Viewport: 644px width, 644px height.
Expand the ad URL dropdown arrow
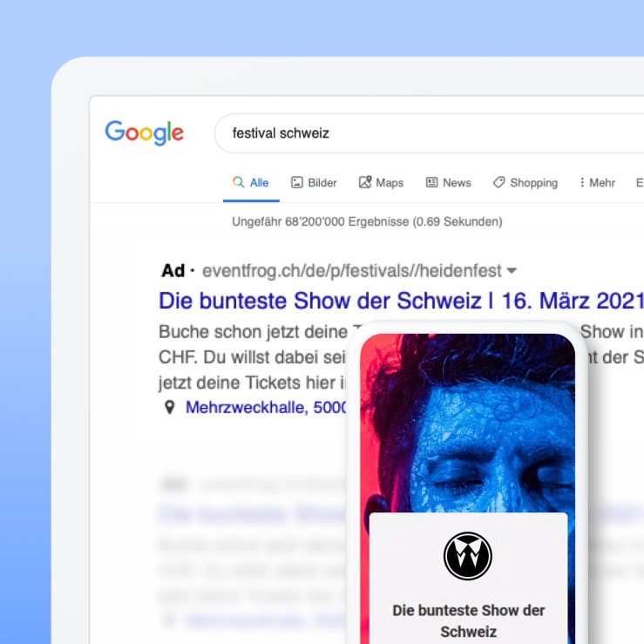tap(512, 271)
